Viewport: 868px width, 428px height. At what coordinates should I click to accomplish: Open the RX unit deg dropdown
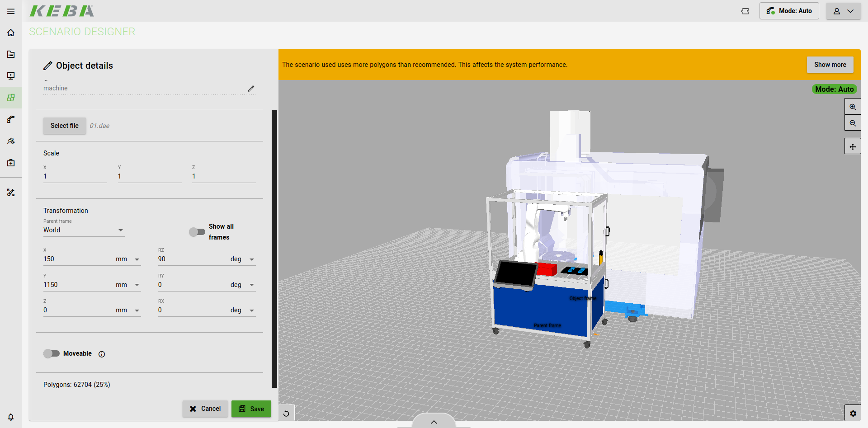243,310
